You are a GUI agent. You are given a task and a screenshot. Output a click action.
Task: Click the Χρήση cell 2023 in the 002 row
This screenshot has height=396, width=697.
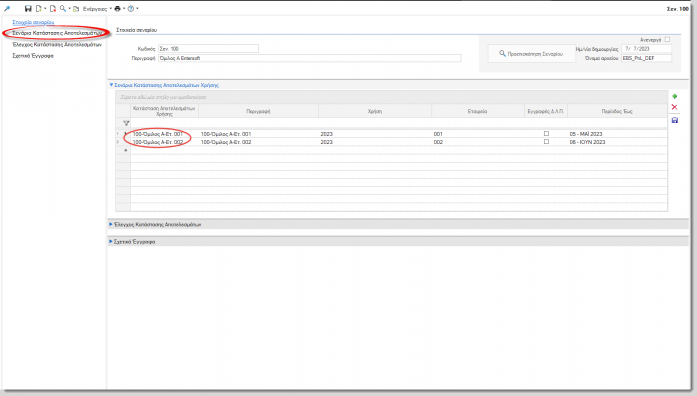[375, 142]
